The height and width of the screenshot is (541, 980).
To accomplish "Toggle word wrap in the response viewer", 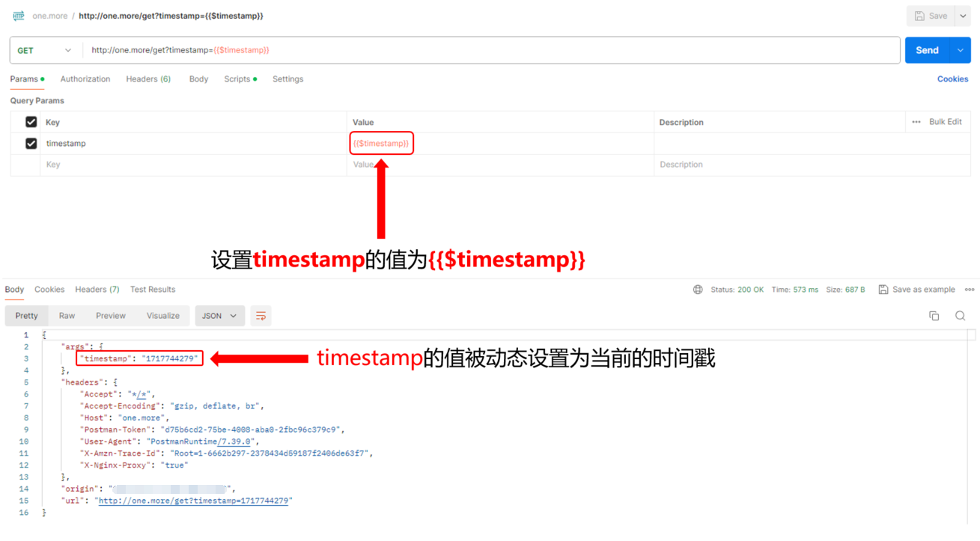I will tap(261, 315).
